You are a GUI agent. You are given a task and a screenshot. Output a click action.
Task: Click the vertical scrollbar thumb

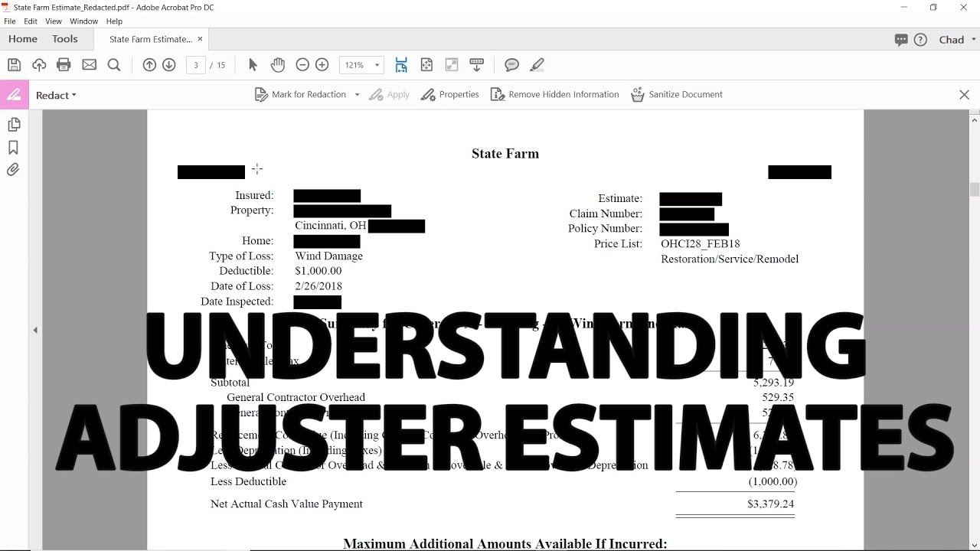point(975,190)
